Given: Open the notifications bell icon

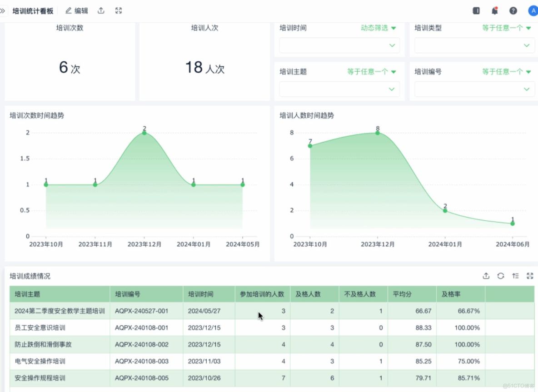Looking at the screenshot, I should point(495,10).
